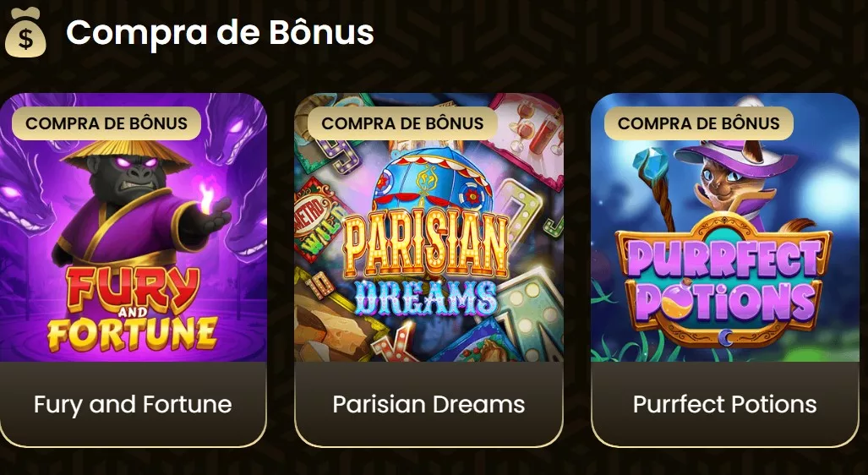Click the crystal-topped wizard staff

point(656,188)
